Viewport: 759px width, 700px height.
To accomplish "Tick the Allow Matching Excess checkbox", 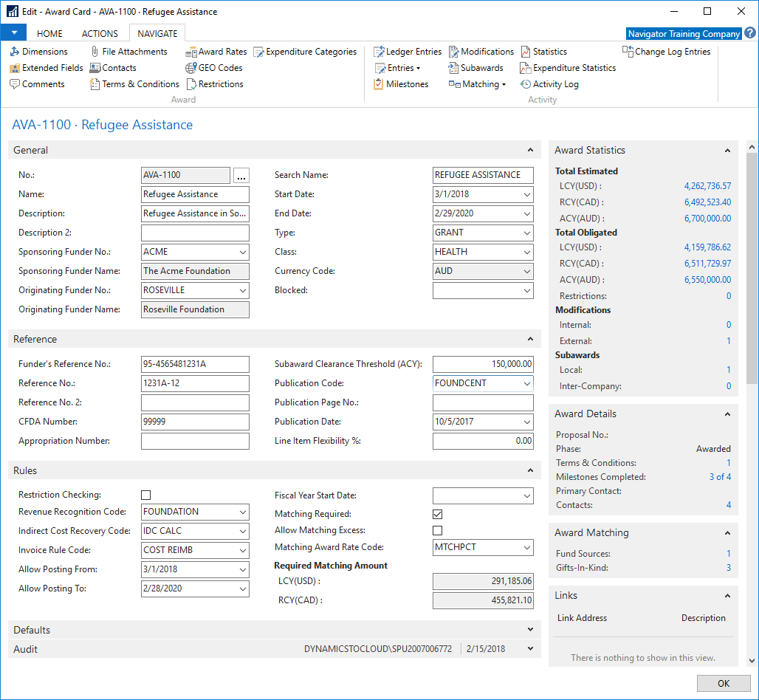I will 438,531.
